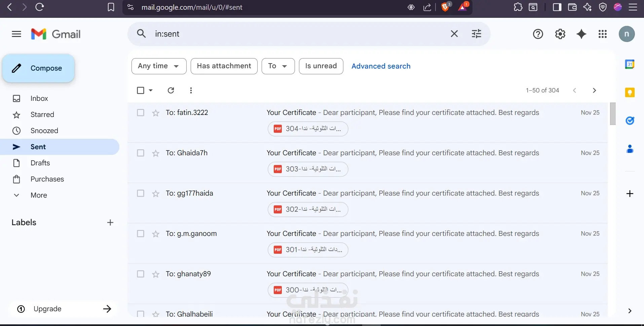This screenshot has height=326, width=644.
Task: Star the email to fatin.3222
Action: tap(155, 113)
